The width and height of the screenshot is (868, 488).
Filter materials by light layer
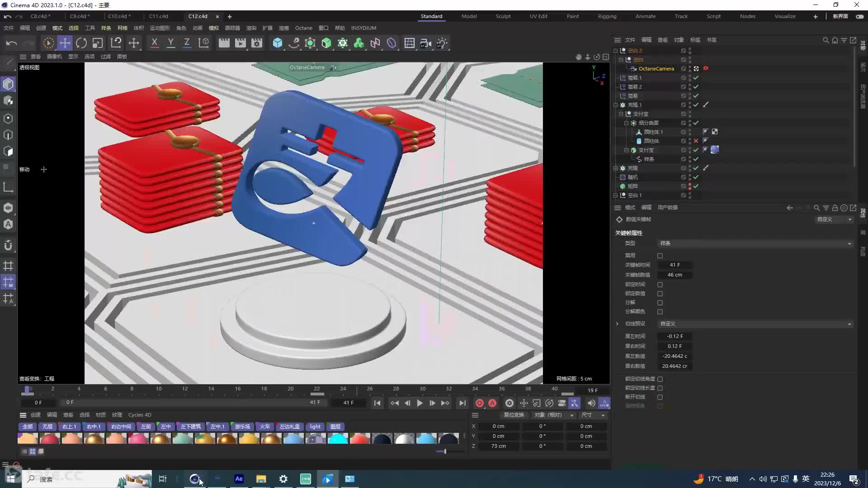(315, 427)
